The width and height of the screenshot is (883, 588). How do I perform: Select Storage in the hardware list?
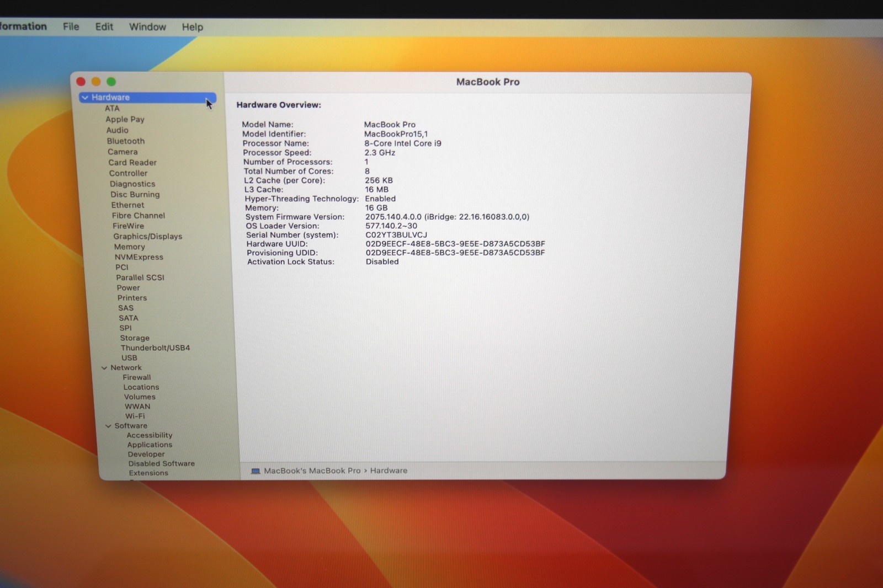(x=135, y=338)
